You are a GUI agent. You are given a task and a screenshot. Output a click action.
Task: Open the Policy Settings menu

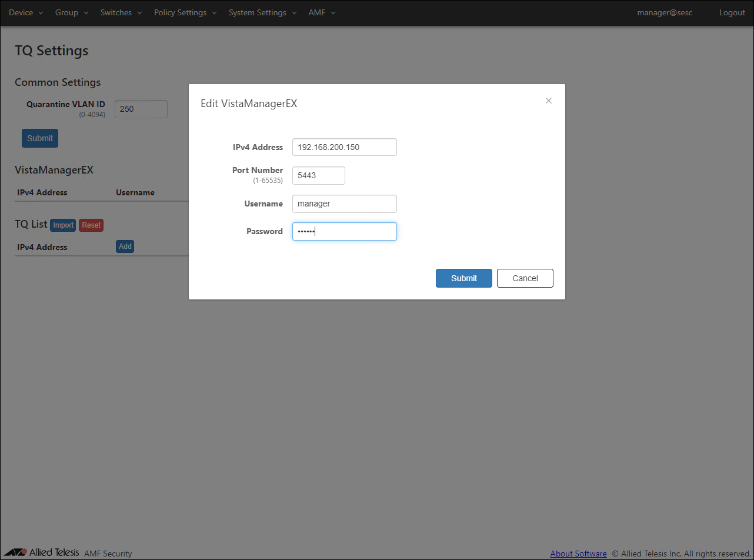click(185, 12)
